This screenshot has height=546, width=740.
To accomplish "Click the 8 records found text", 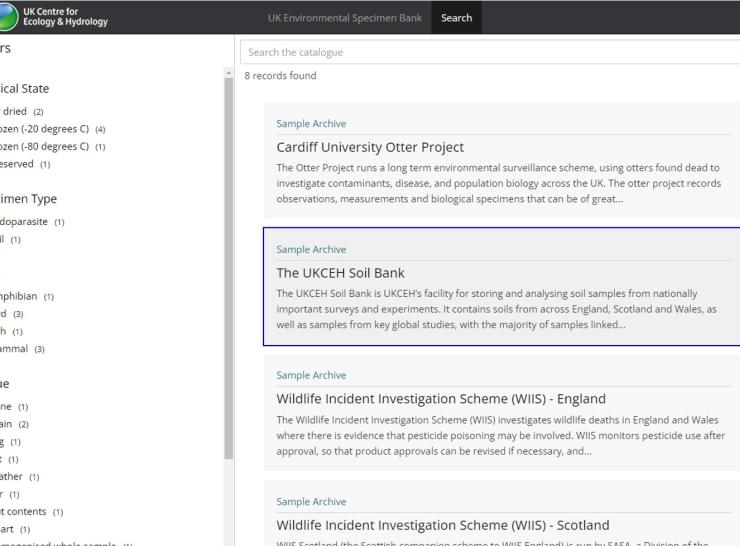I will coord(280,76).
